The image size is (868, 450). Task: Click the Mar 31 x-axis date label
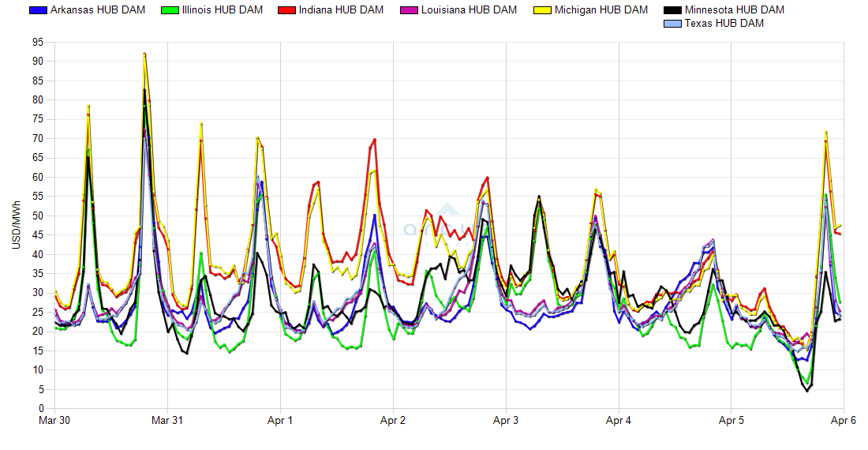167,422
